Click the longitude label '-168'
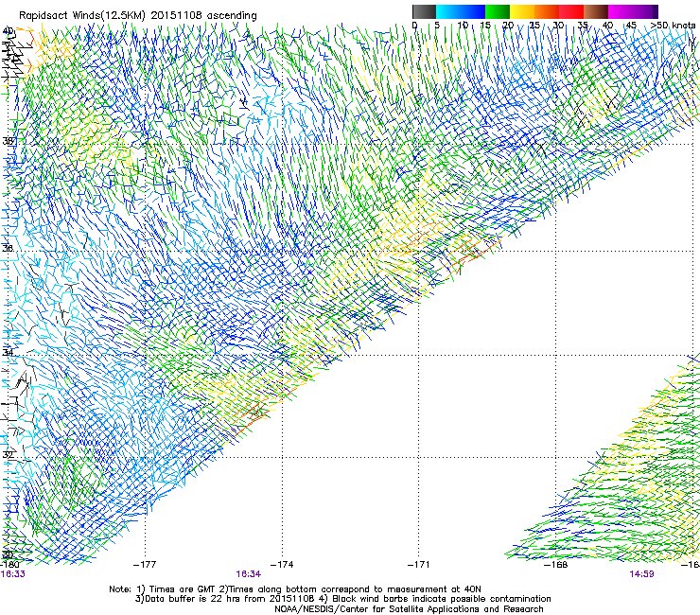Viewport: 700px width, 615px height. (556, 565)
